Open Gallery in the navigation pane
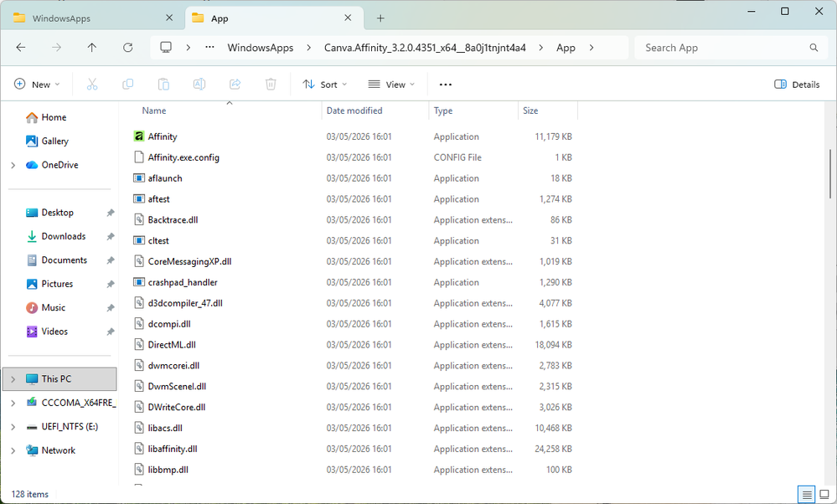The width and height of the screenshot is (837, 504). point(55,141)
